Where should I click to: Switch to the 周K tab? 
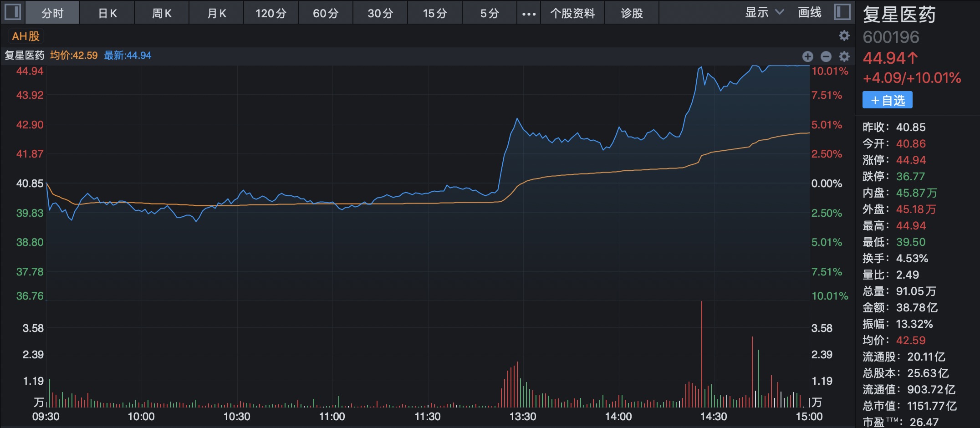(x=162, y=13)
